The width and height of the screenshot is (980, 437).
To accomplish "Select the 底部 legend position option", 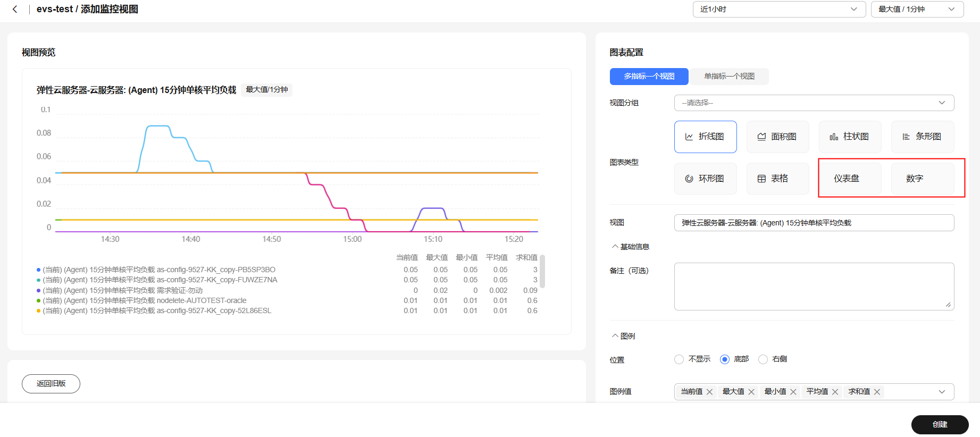I will 725,359.
